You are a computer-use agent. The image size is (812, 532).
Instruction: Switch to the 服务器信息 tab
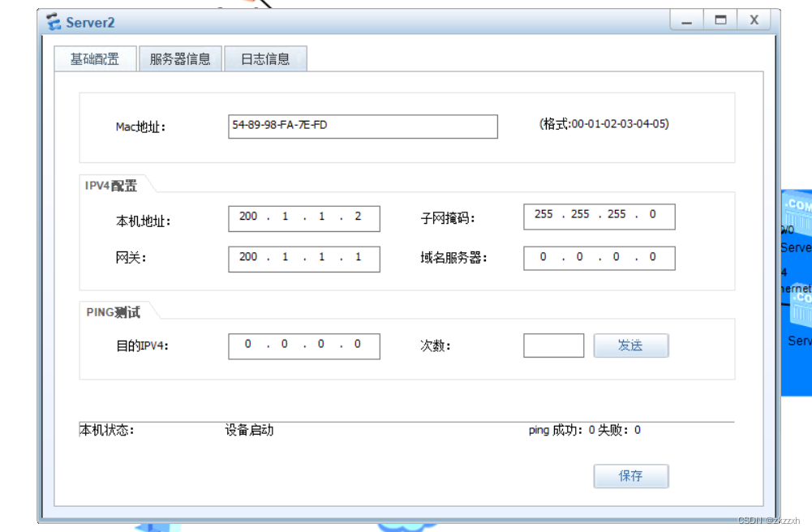tap(179, 58)
